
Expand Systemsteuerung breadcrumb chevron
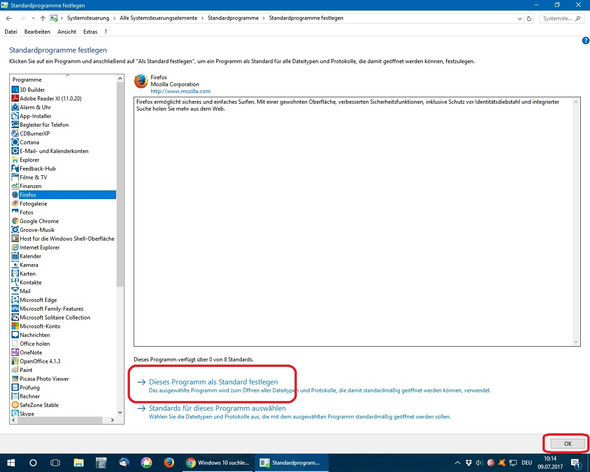point(114,18)
